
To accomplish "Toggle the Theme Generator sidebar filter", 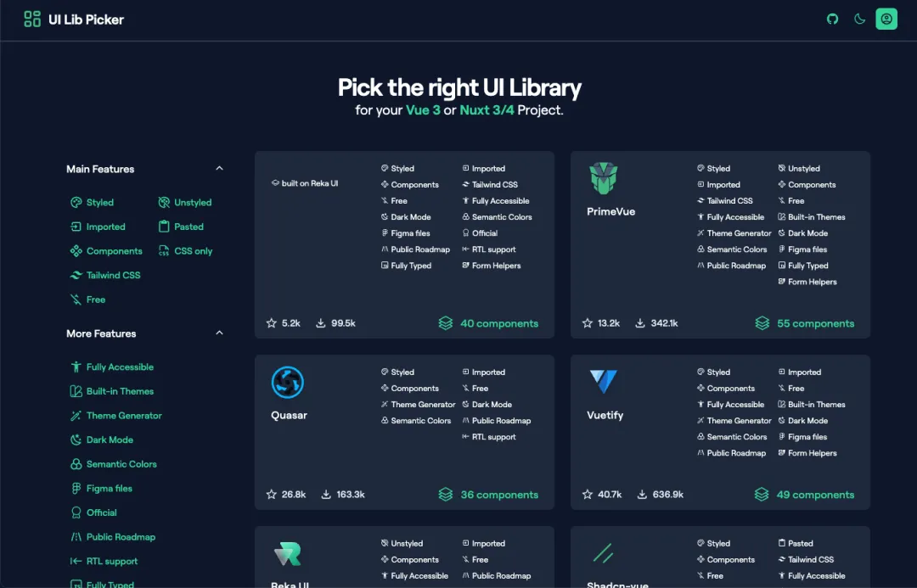I will click(x=115, y=416).
